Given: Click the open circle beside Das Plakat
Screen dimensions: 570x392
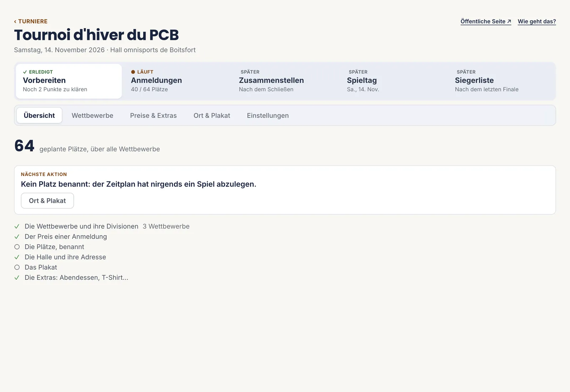Looking at the screenshot, I should click(x=17, y=267).
